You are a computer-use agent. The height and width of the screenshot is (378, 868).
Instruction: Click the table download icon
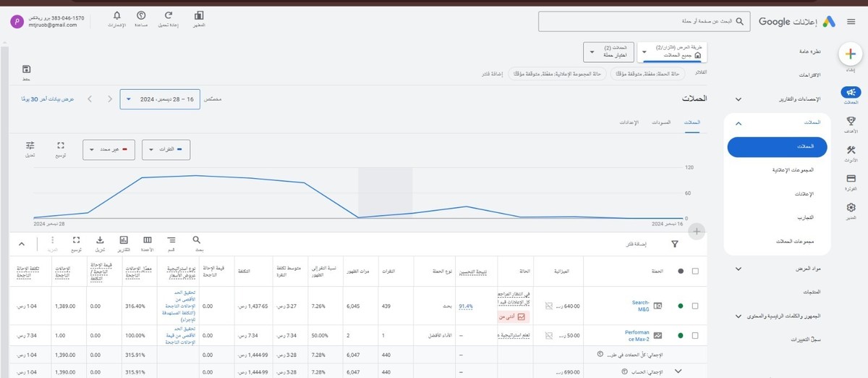100,240
